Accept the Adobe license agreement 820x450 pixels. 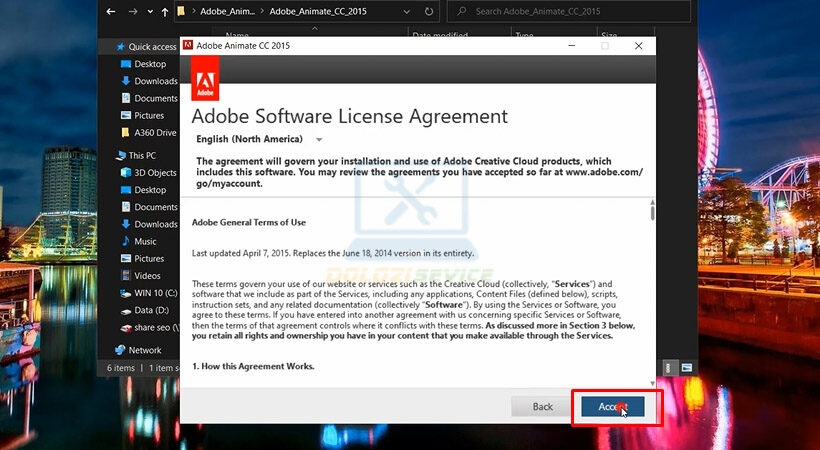coord(613,407)
